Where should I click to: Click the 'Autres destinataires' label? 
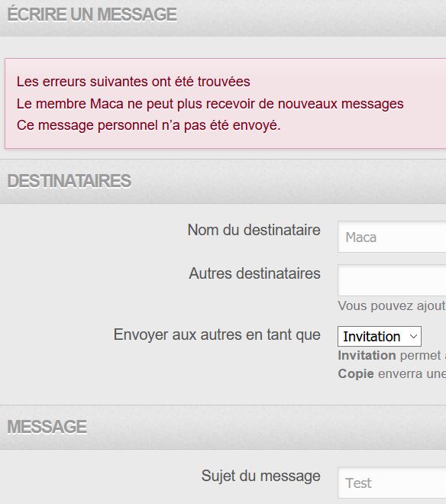click(254, 273)
